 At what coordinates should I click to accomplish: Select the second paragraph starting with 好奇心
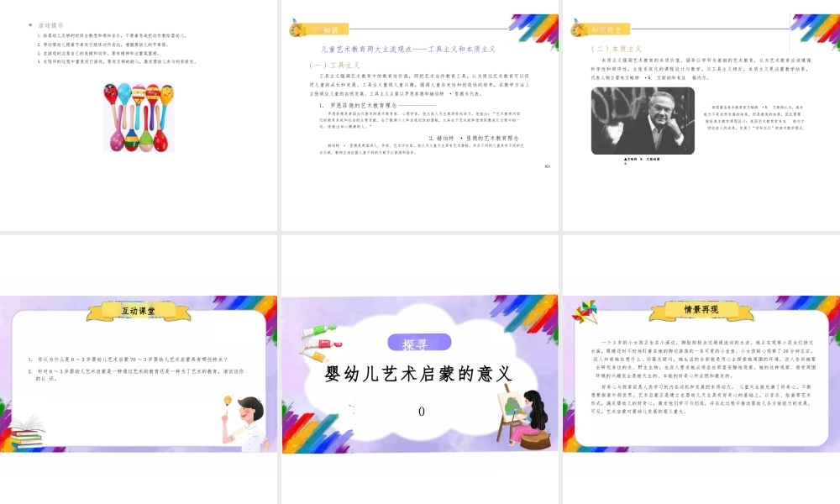click(702, 399)
